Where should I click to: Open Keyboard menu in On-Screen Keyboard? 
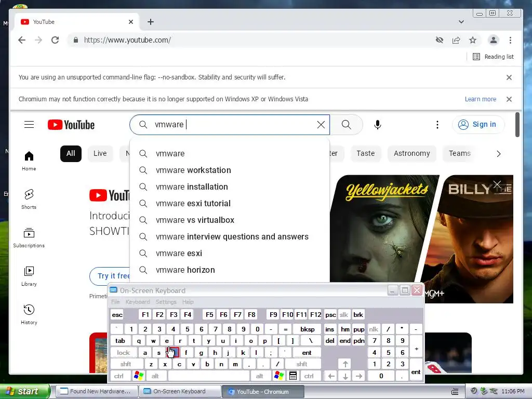137,302
